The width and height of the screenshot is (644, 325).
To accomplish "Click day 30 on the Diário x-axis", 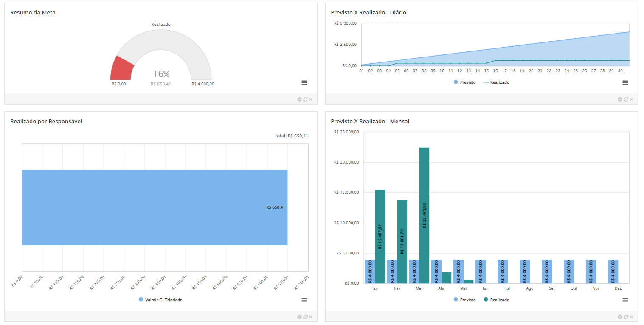I will 620,71.
